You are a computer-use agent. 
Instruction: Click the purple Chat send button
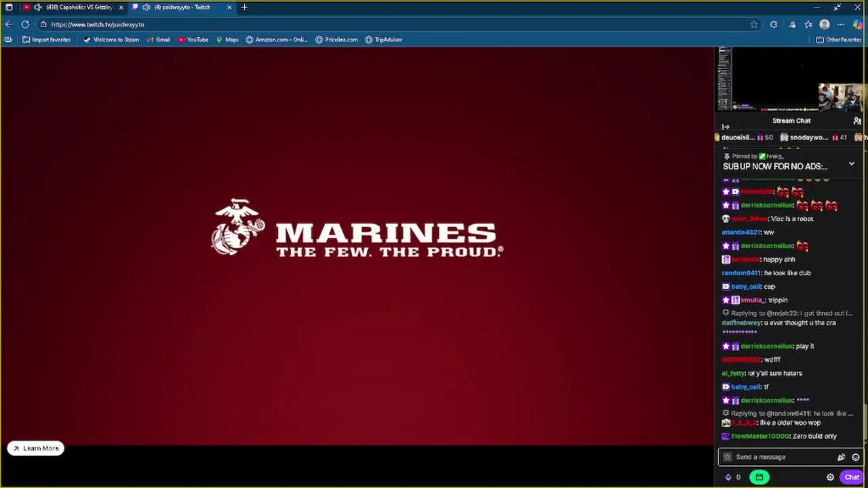(x=852, y=477)
